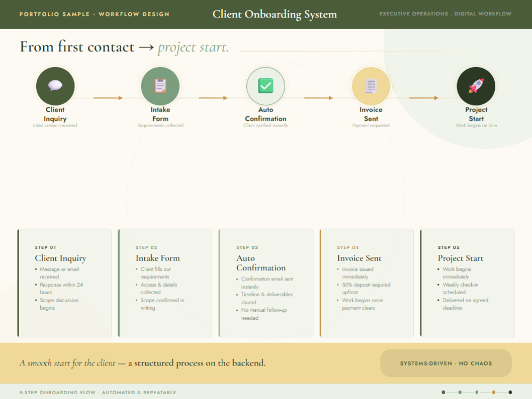Click the Auto Confirmation green checkmark icon

(x=265, y=86)
